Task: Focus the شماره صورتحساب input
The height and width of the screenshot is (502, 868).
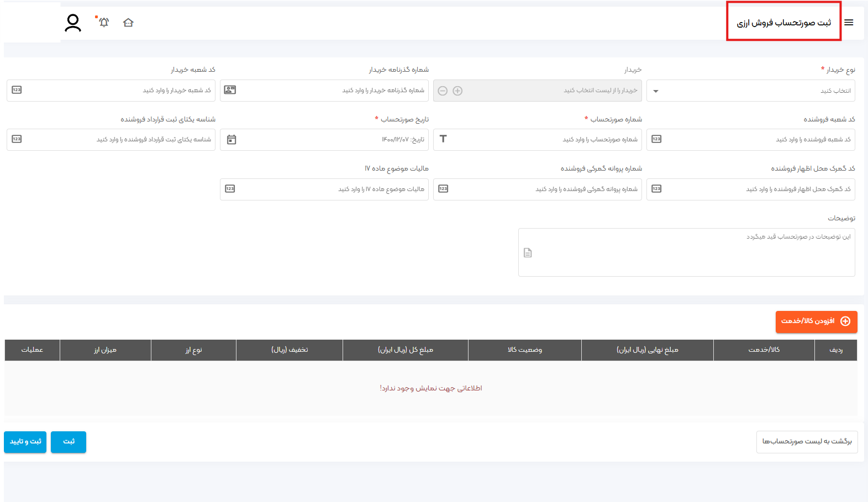Action: (x=538, y=140)
